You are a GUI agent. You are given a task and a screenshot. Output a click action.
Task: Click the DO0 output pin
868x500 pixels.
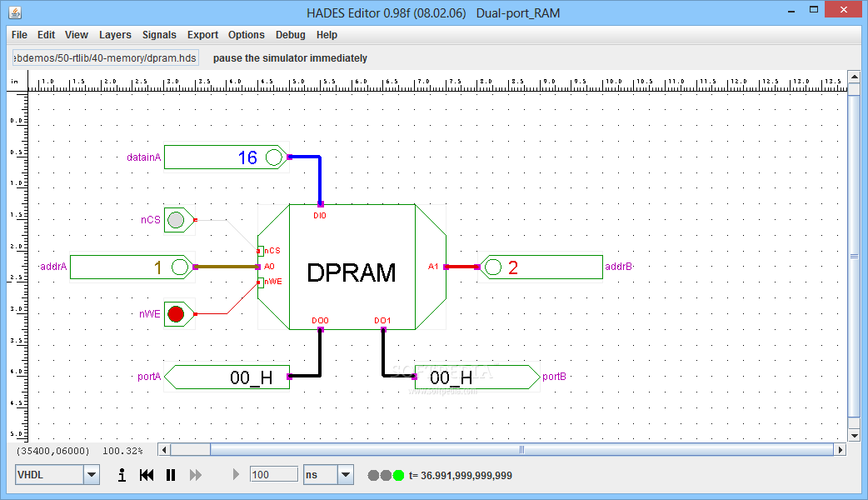pos(320,329)
